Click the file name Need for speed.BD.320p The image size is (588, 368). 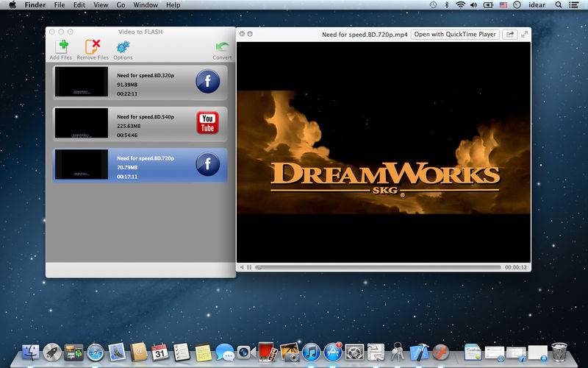146,76
